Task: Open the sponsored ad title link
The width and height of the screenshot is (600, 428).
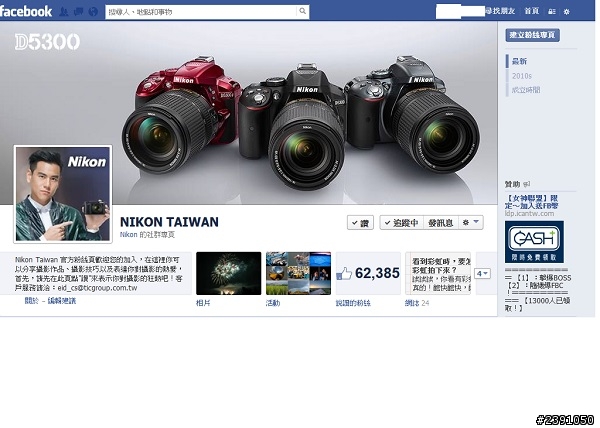Action: 531,202
